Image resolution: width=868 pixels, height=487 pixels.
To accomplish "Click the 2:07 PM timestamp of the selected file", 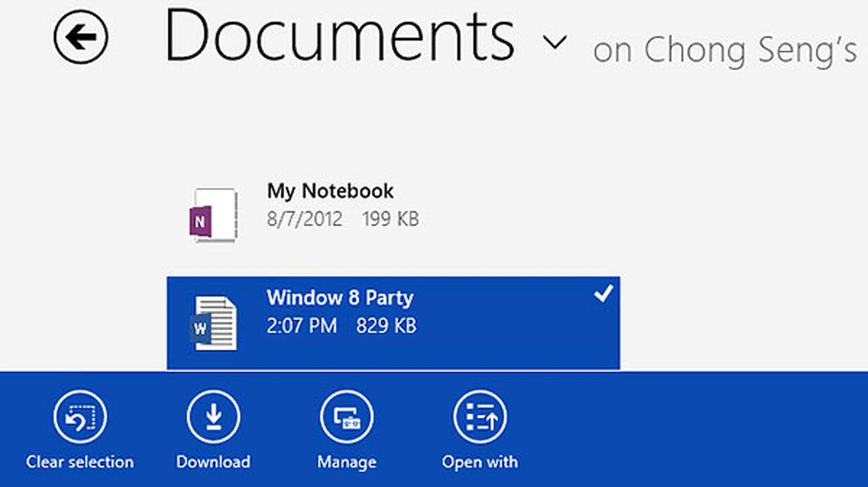I will [x=302, y=326].
